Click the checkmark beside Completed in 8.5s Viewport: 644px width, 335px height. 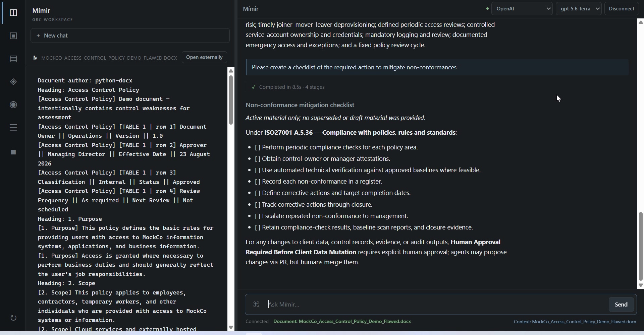tap(254, 87)
